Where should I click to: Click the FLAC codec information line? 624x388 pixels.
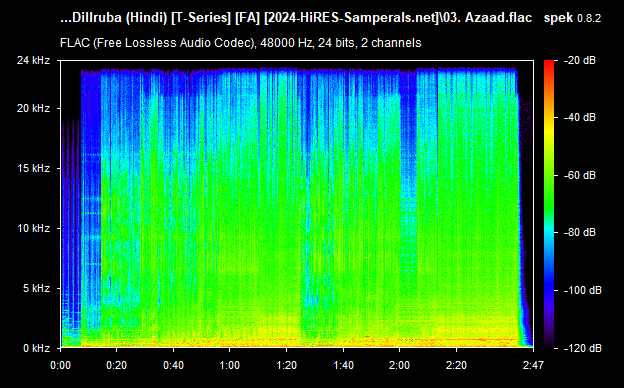[x=240, y=43]
